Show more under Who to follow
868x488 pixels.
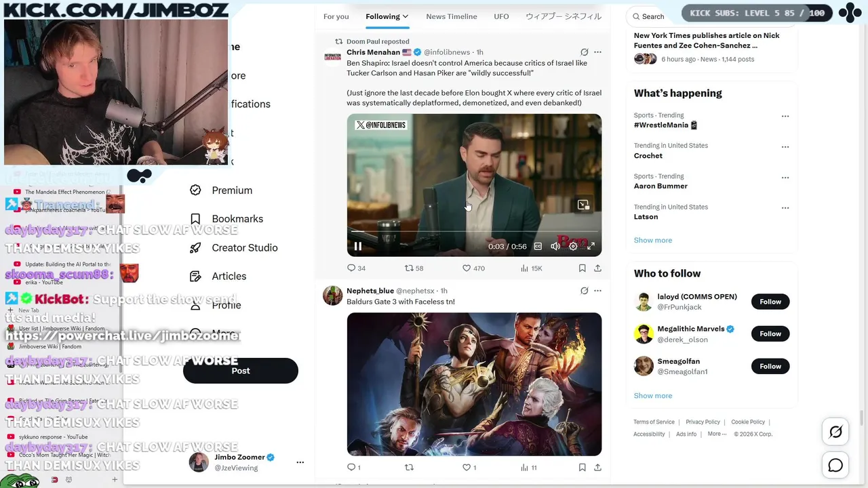click(653, 395)
